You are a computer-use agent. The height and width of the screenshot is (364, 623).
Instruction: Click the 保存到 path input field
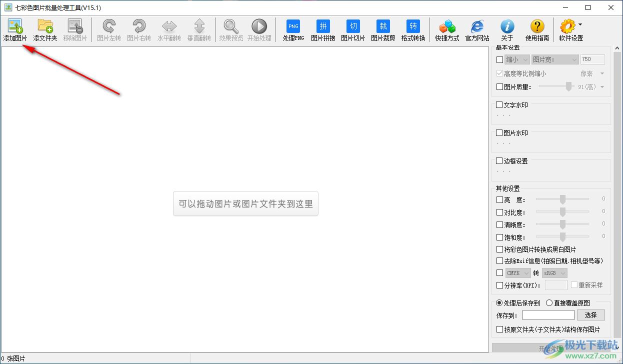(x=548, y=315)
